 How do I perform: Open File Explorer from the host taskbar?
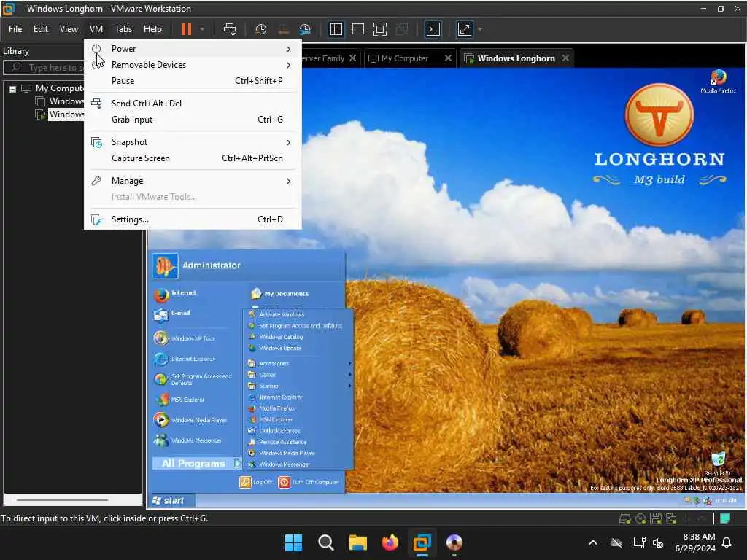click(357, 542)
